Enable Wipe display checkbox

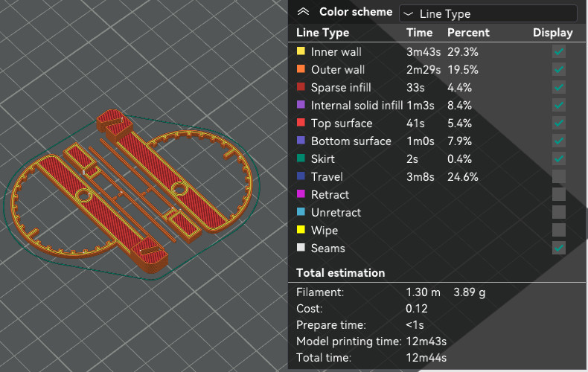559,231
